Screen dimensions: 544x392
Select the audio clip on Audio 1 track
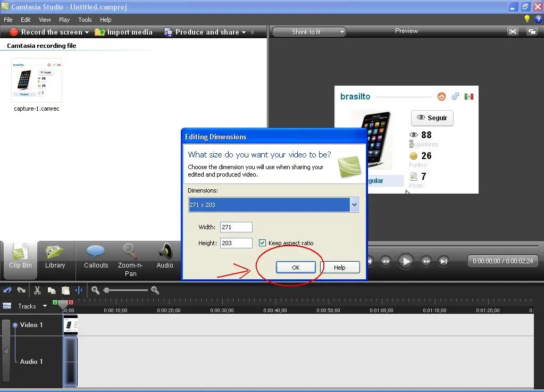click(70, 361)
